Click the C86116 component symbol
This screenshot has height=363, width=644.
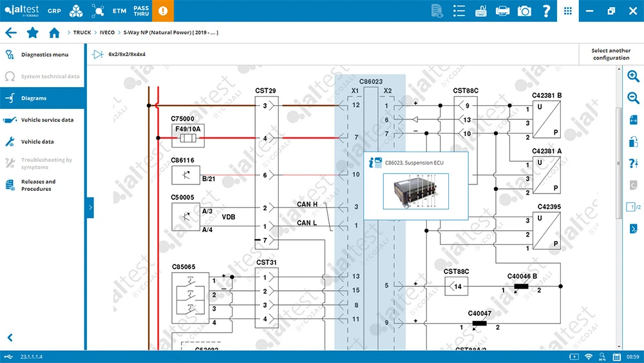(185, 175)
